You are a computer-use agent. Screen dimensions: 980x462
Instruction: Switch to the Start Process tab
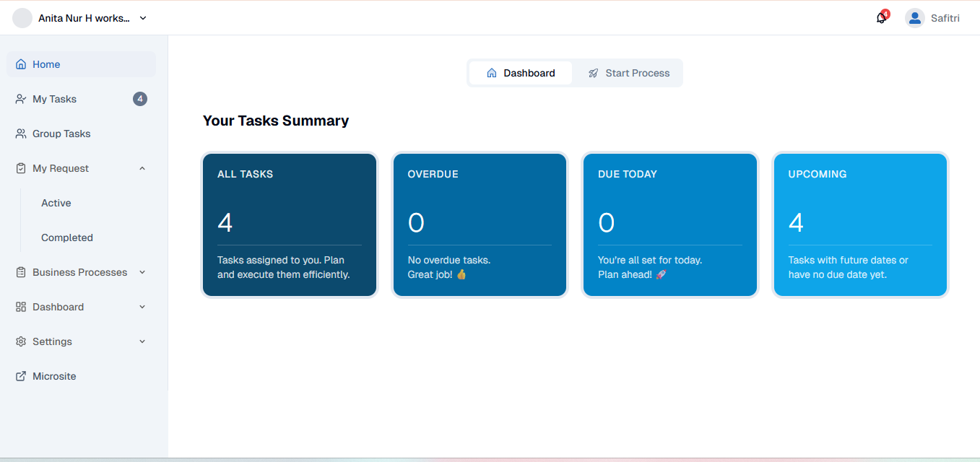[628, 72]
